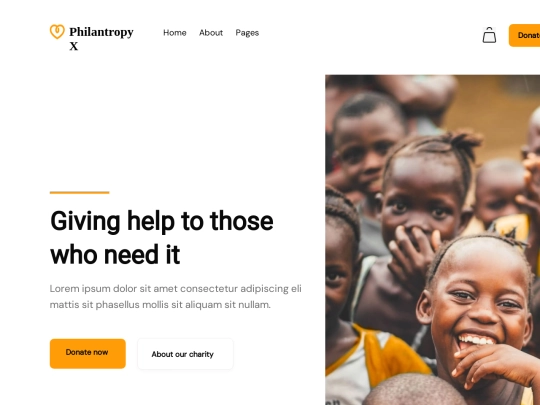Click the 'mattis sit phasellus mollis' text line
Viewport: 540px width, 405px height.
tap(160, 305)
